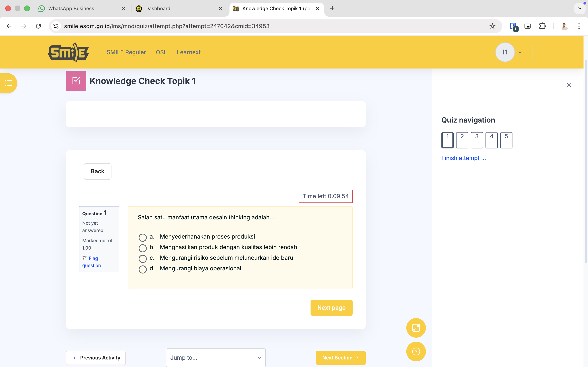Open the tab search chevron dropdown
Screen dimensions: 588x367
point(579,9)
